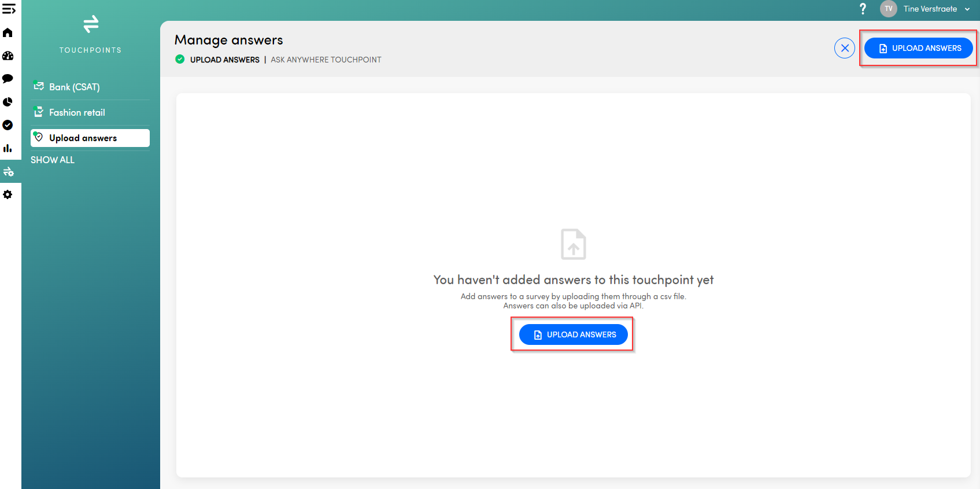
Task: Click the top-right UPLOAD ANSWERS button
Action: pos(918,48)
